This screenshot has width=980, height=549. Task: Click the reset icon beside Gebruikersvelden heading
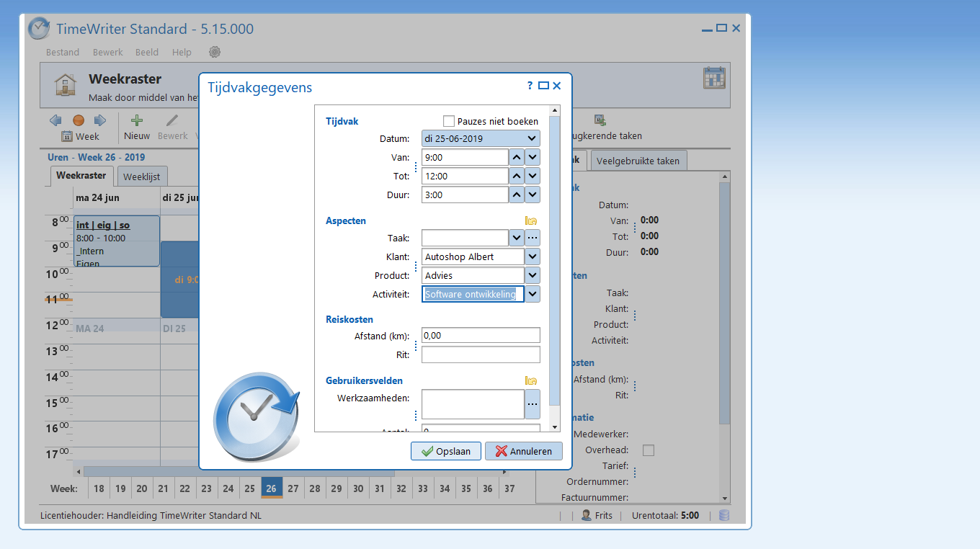pyautogui.click(x=531, y=380)
